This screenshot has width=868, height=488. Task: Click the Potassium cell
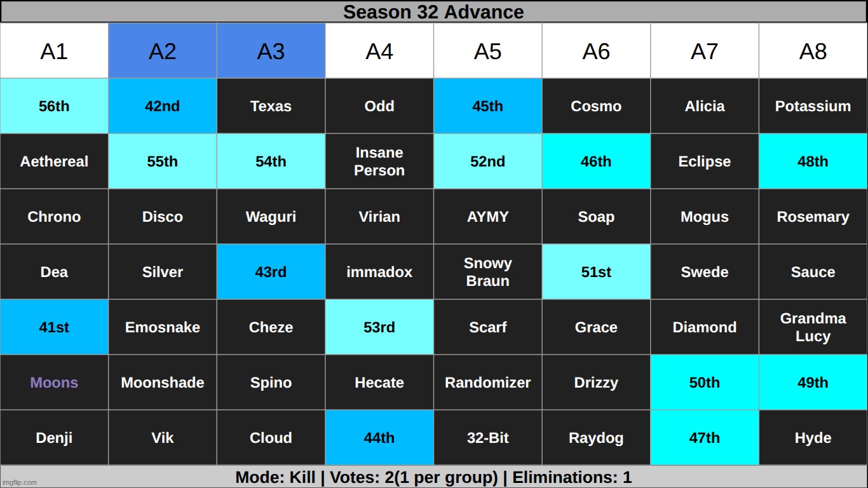click(813, 106)
